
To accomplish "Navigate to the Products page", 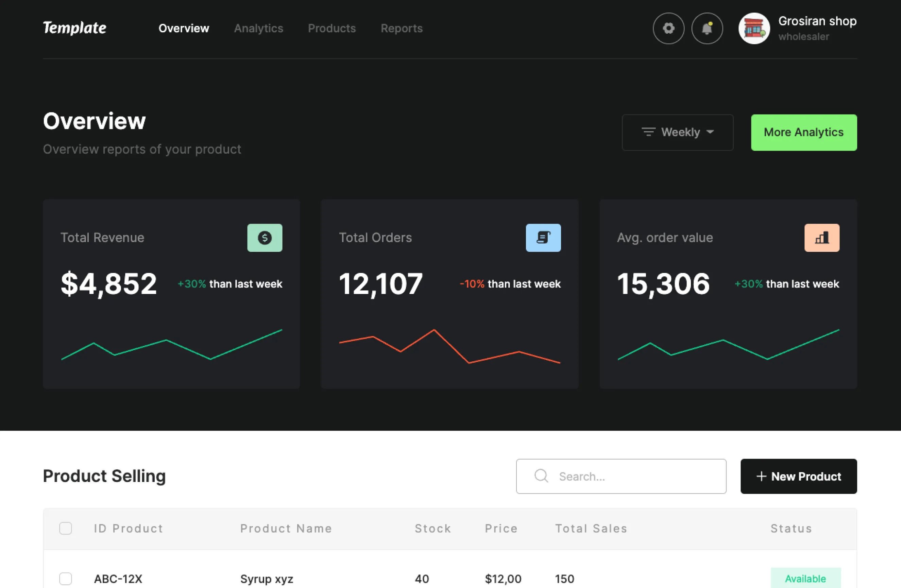I will tap(332, 28).
